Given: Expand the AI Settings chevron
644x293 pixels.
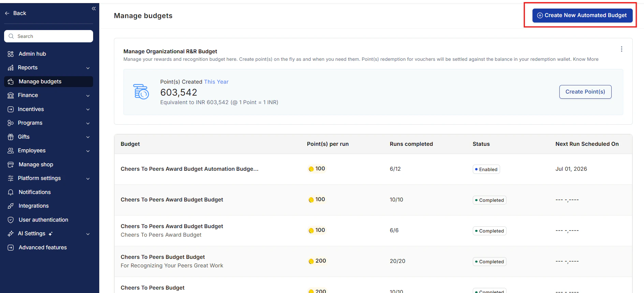Looking at the screenshot, I should (x=88, y=234).
